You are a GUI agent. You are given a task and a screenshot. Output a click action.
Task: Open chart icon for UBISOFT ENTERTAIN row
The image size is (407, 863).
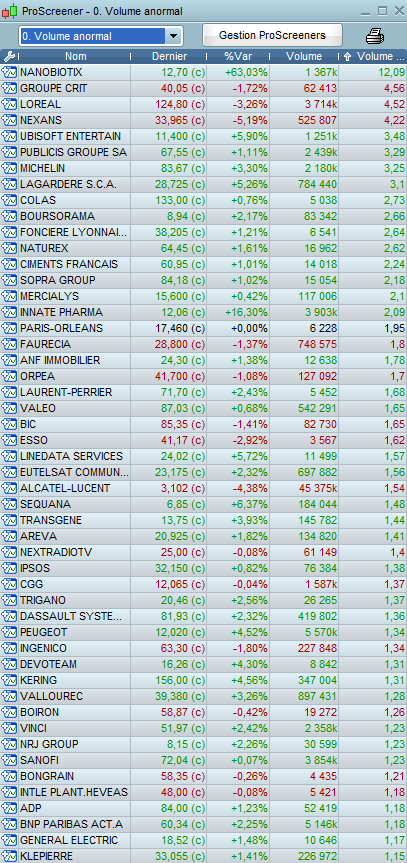(9, 136)
